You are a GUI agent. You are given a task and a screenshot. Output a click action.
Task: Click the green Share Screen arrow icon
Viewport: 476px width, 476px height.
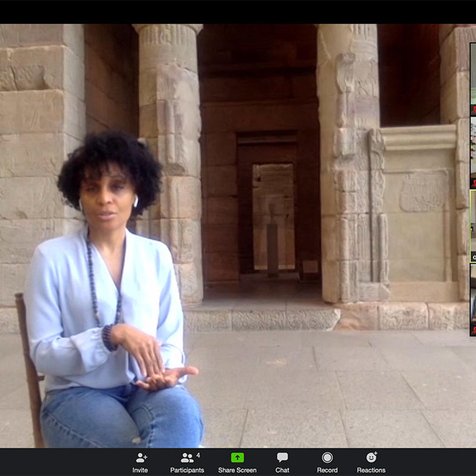tap(237, 458)
